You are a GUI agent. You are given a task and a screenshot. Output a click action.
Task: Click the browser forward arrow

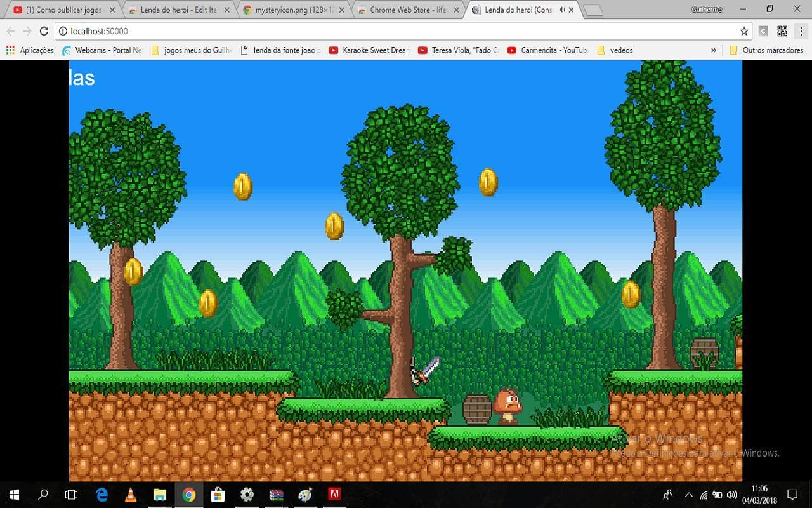[27, 31]
